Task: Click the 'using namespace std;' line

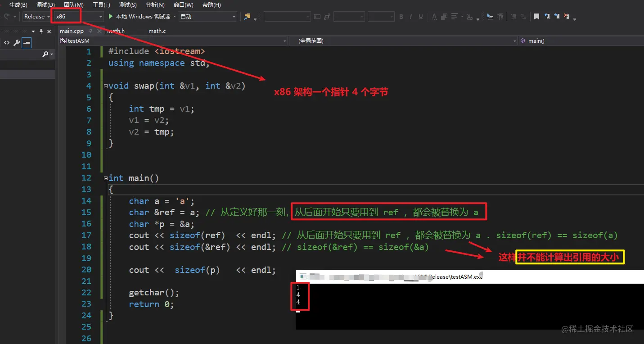Action: coord(159,63)
